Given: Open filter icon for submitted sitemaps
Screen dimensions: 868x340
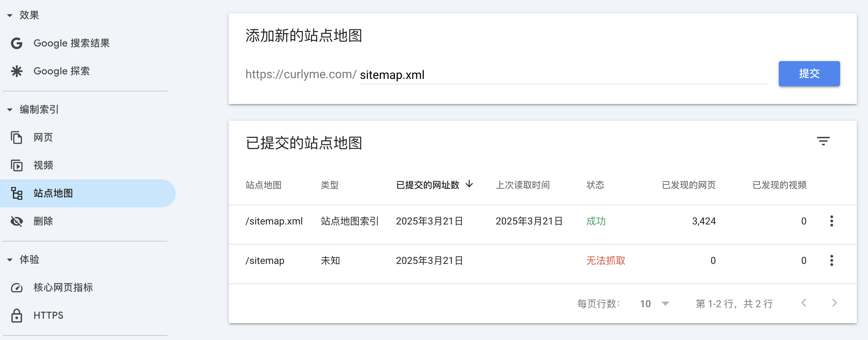Looking at the screenshot, I should (823, 141).
